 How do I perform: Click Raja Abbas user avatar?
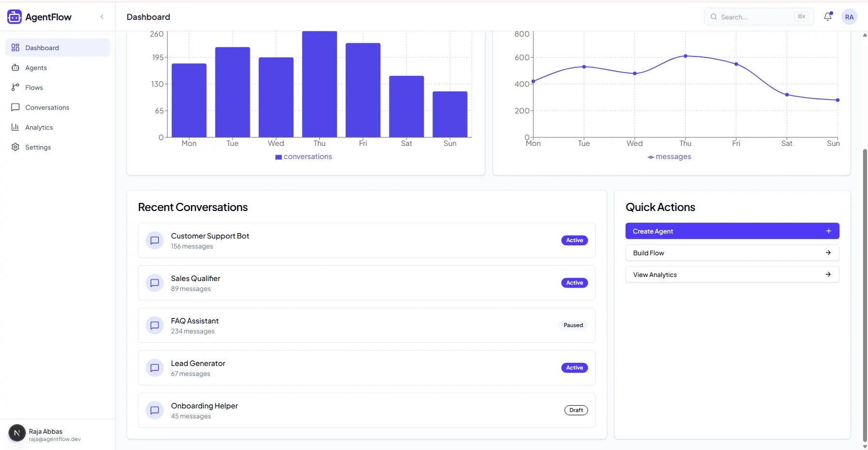17,433
